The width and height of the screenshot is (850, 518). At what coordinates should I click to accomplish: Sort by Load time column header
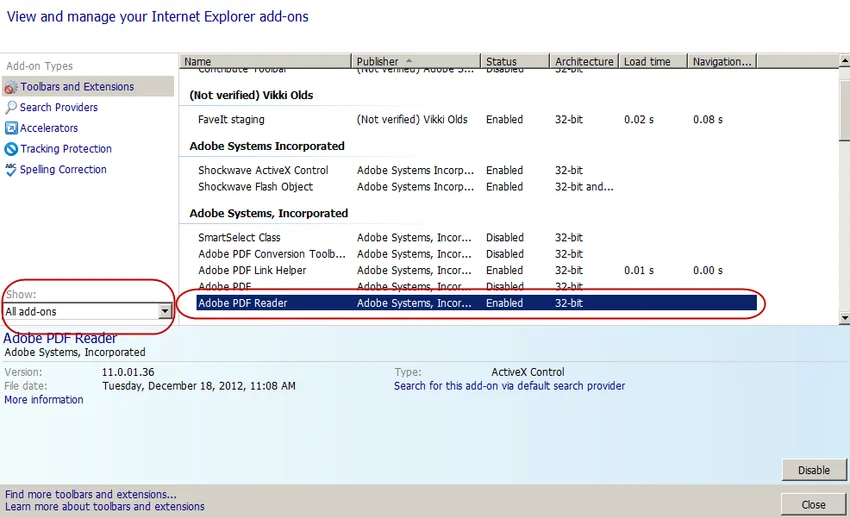pyautogui.click(x=653, y=61)
